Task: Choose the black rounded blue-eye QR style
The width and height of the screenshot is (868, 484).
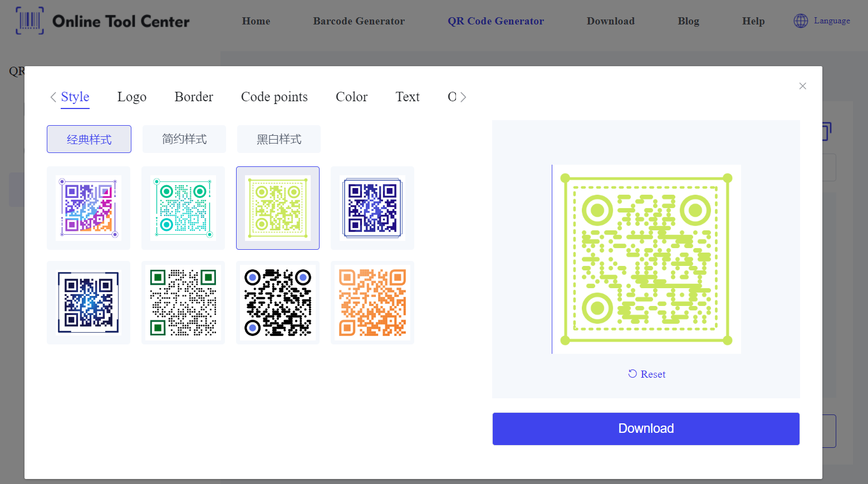Action: point(278,303)
